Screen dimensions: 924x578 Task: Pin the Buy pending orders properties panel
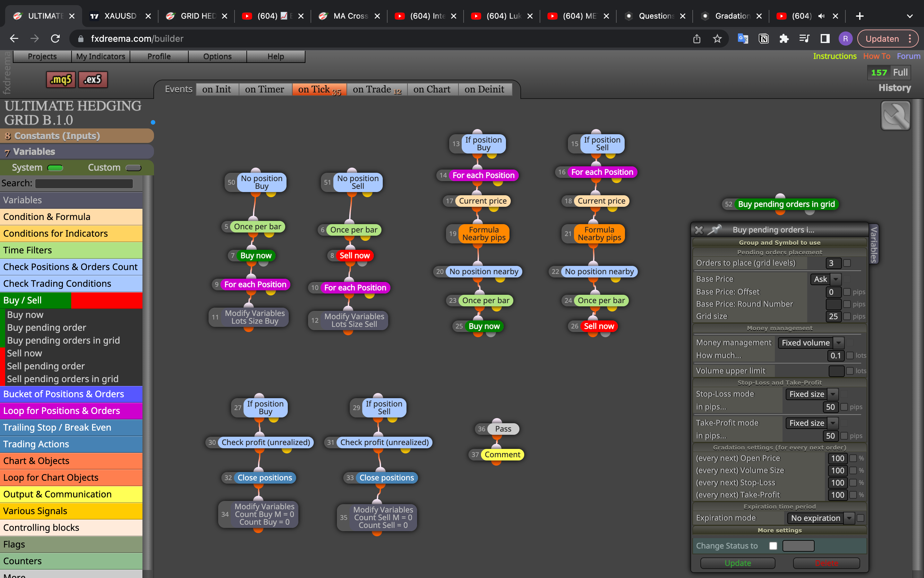[x=714, y=229]
